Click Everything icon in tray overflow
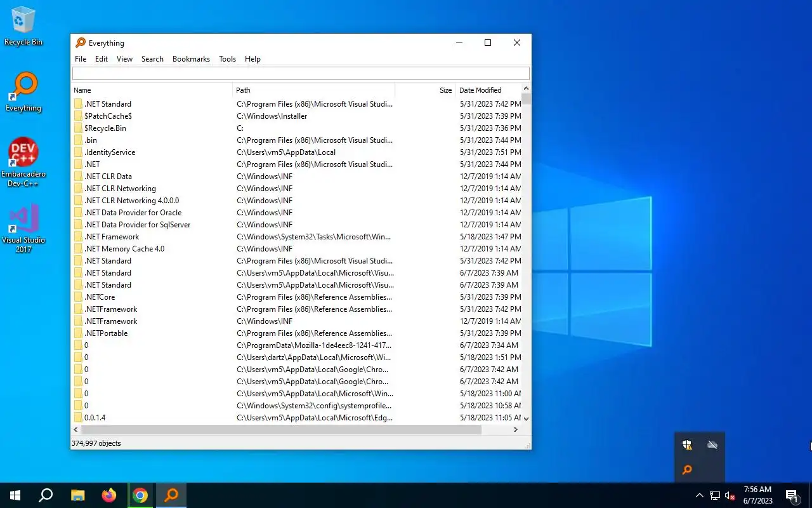812x508 pixels. pos(687,470)
